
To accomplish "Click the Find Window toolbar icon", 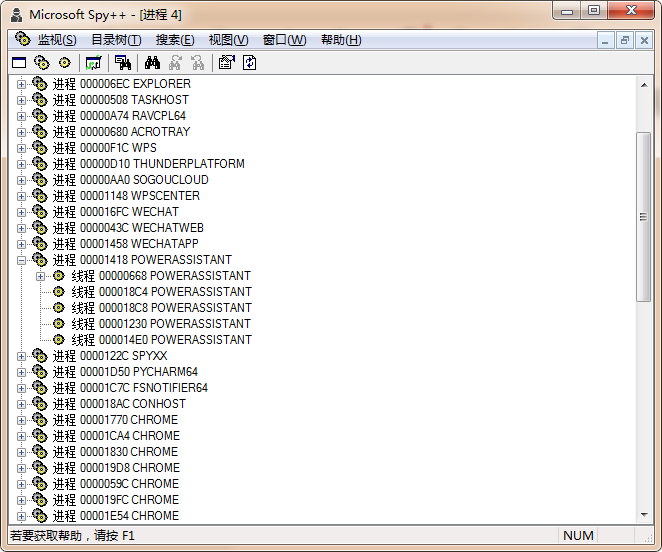I will point(123,63).
